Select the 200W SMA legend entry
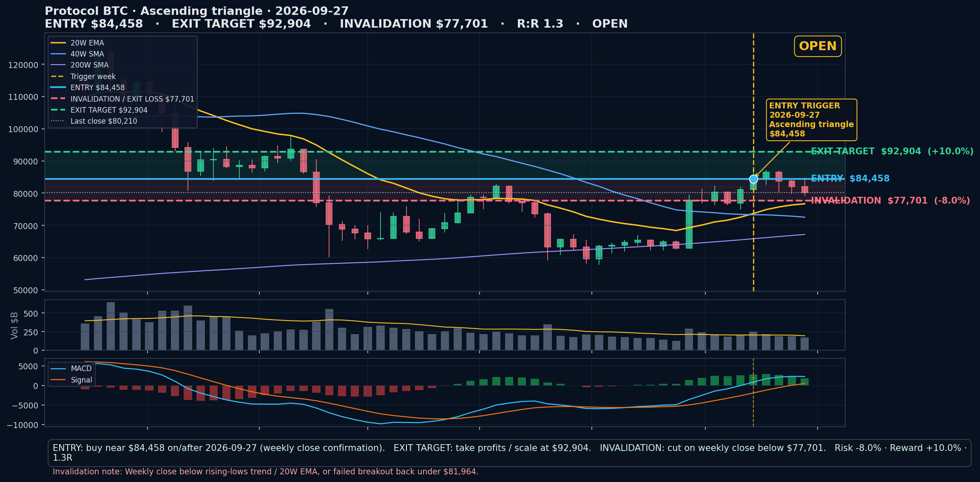The width and height of the screenshot is (980, 482). [80, 65]
